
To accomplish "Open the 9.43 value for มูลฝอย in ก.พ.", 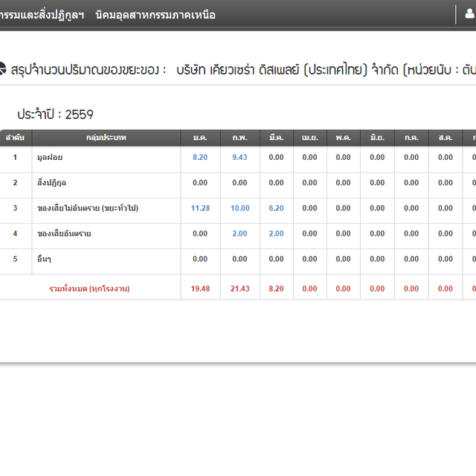I will 239,157.
